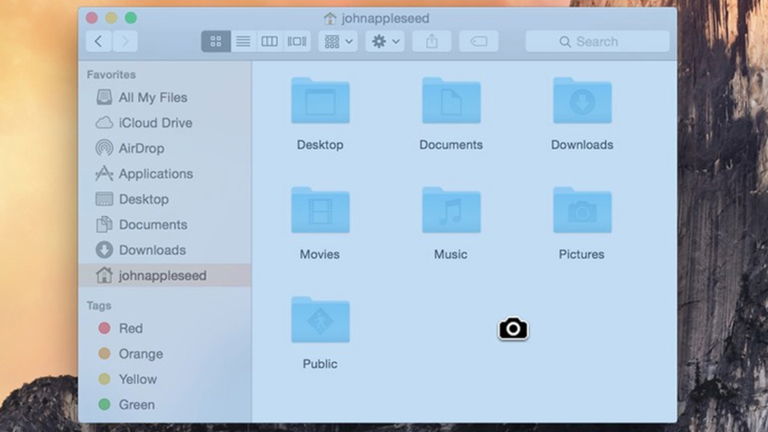768x432 pixels.
Task: Select the Pictures folder icon
Action: pos(582,210)
